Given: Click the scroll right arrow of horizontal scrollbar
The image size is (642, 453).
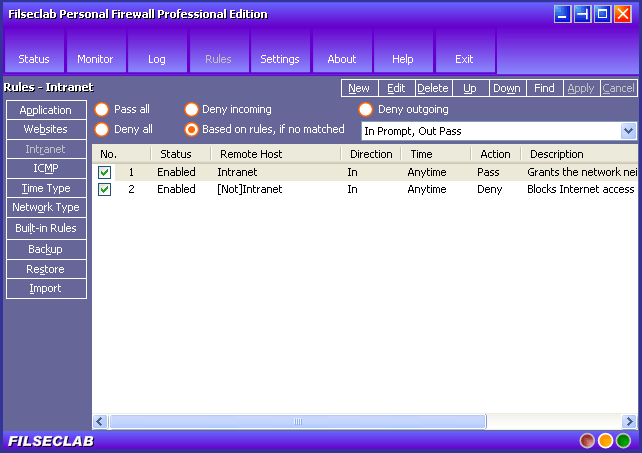Looking at the screenshot, I should click(x=629, y=422).
